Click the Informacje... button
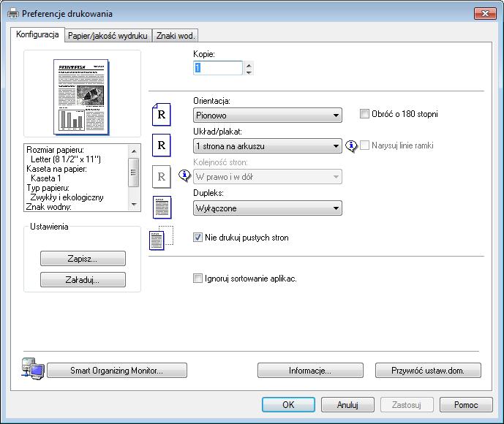The width and height of the screenshot is (504, 424). coord(310,371)
